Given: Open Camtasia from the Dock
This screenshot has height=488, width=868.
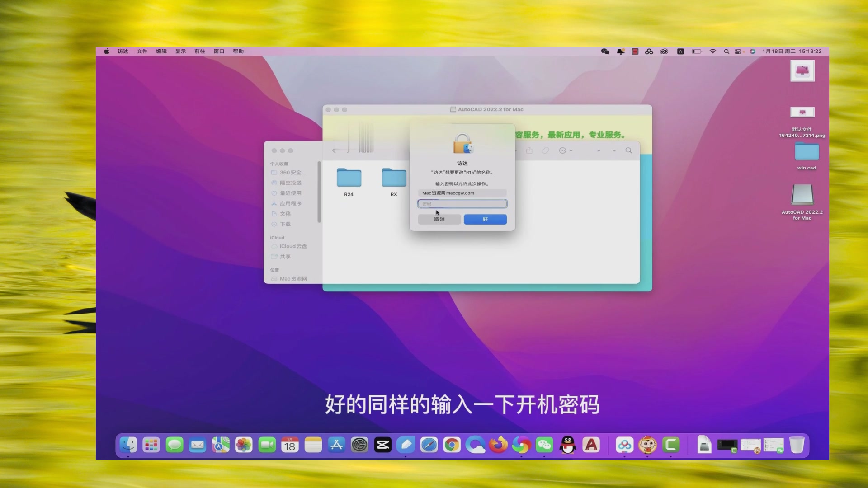Looking at the screenshot, I should coord(671,446).
